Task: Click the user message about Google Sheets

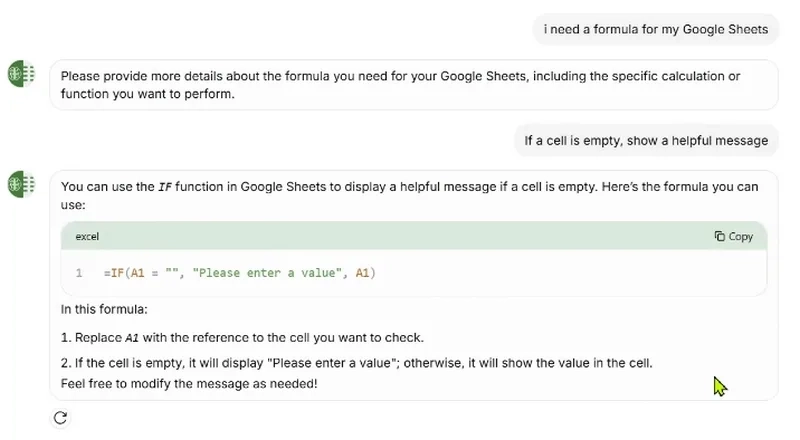Action: point(656,30)
